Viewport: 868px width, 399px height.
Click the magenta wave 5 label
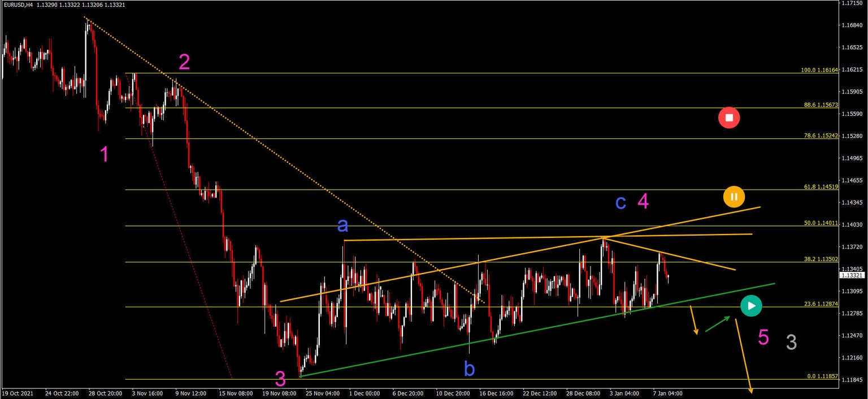pos(764,337)
